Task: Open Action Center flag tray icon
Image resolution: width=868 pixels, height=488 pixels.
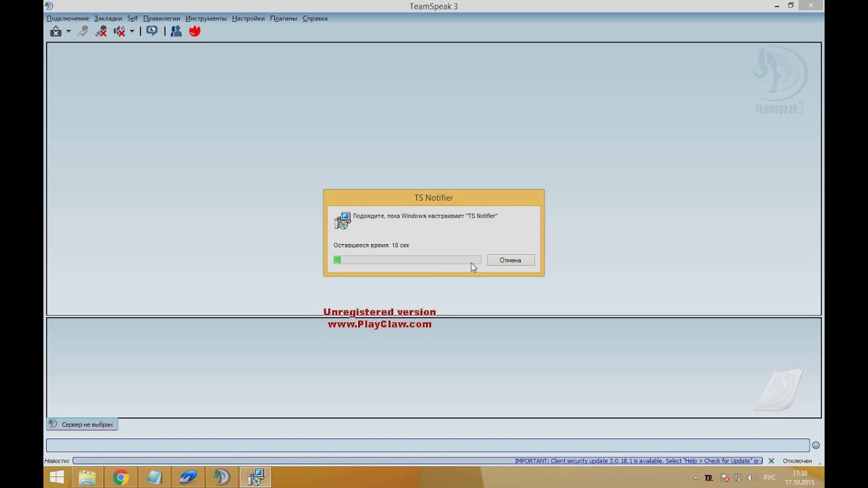Action: coord(724,478)
